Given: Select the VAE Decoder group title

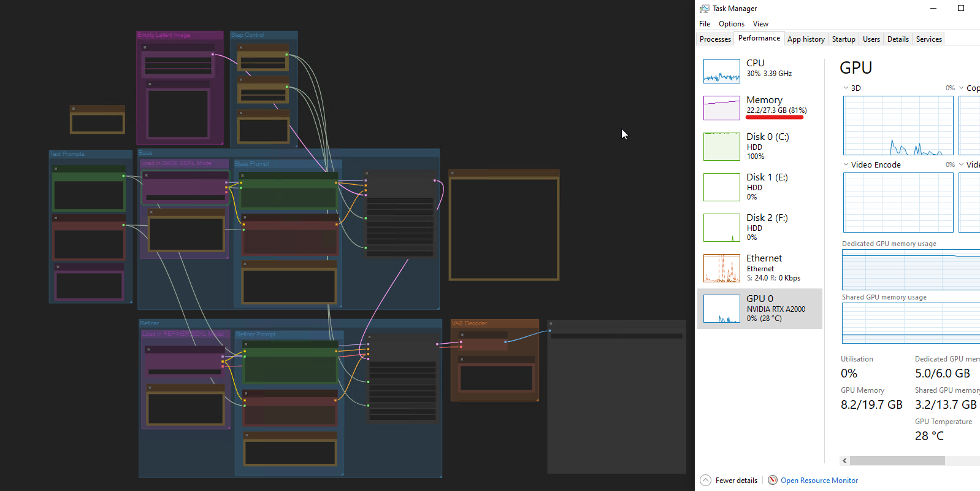Looking at the screenshot, I should click(470, 323).
